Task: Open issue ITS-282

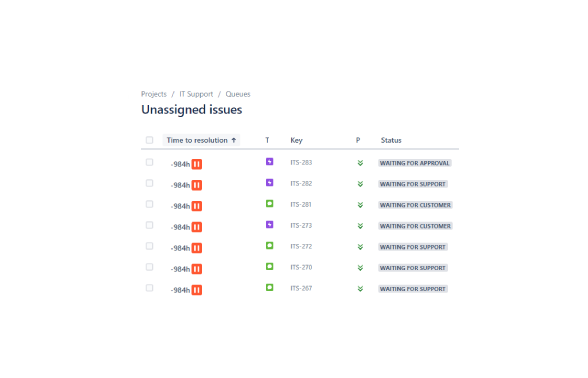Action: point(301,184)
